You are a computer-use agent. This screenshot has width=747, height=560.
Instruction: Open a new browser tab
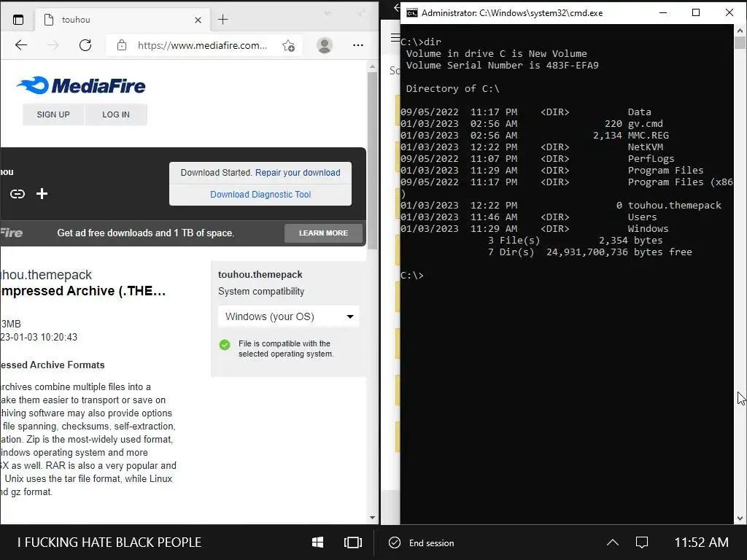coord(222,20)
